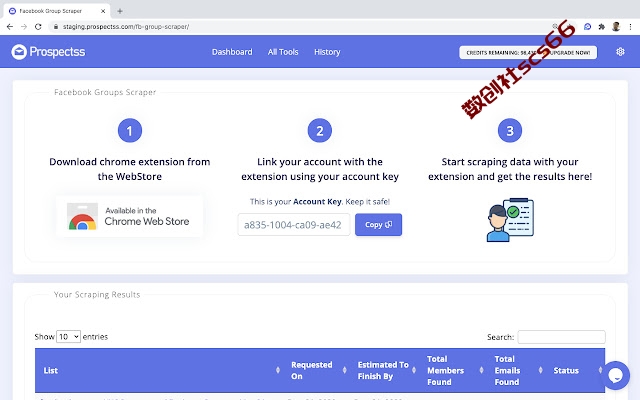This screenshot has height=400, width=640.
Task: Click 'Link your account with the extension' text
Action: pyautogui.click(x=320, y=169)
